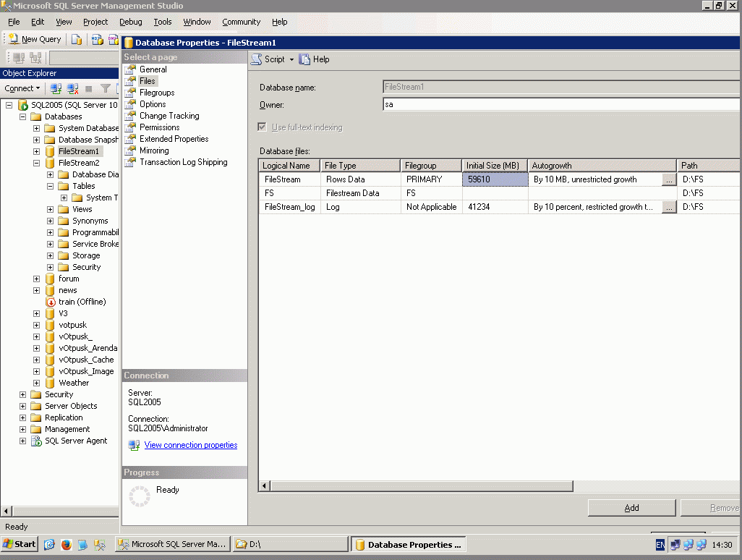Screen dimensions: 742x560
Task: Select the Change Tracking page icon
Action: coord(131,116)
